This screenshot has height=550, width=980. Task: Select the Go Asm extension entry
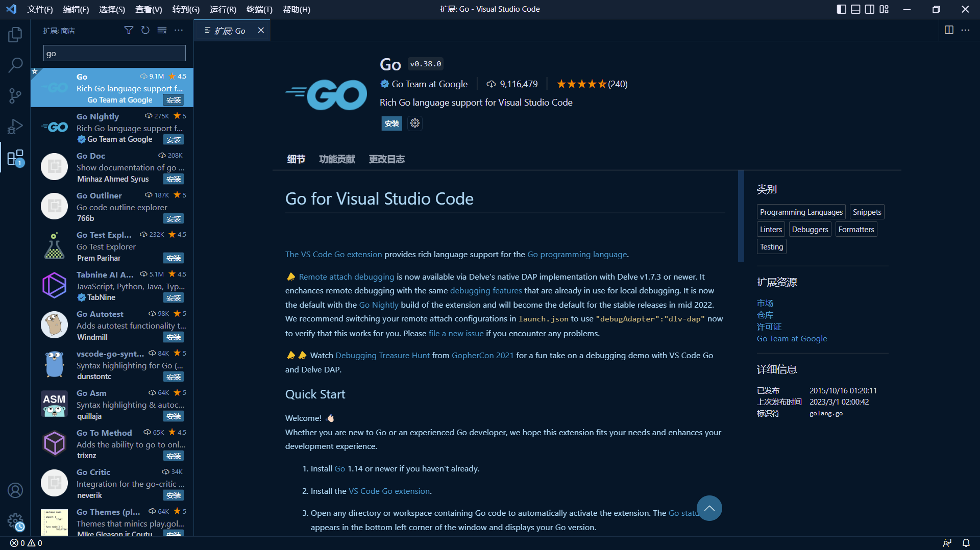click(112, 404)
